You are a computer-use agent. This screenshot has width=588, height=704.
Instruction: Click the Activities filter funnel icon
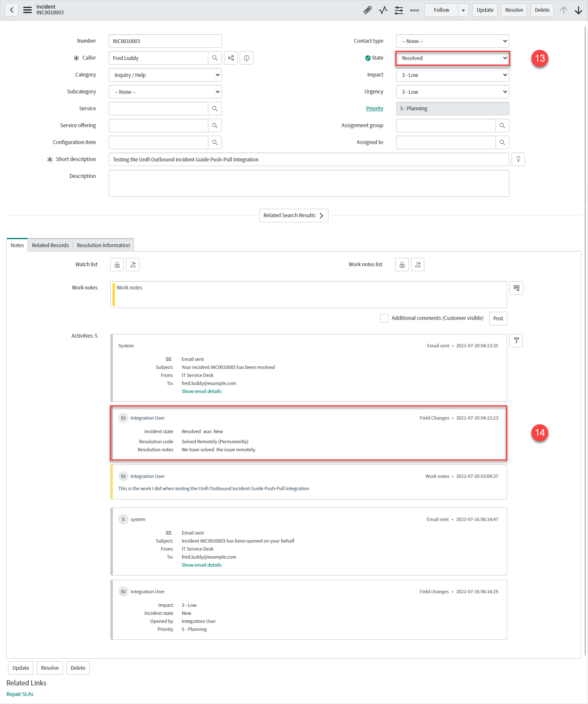coord(516,341)
